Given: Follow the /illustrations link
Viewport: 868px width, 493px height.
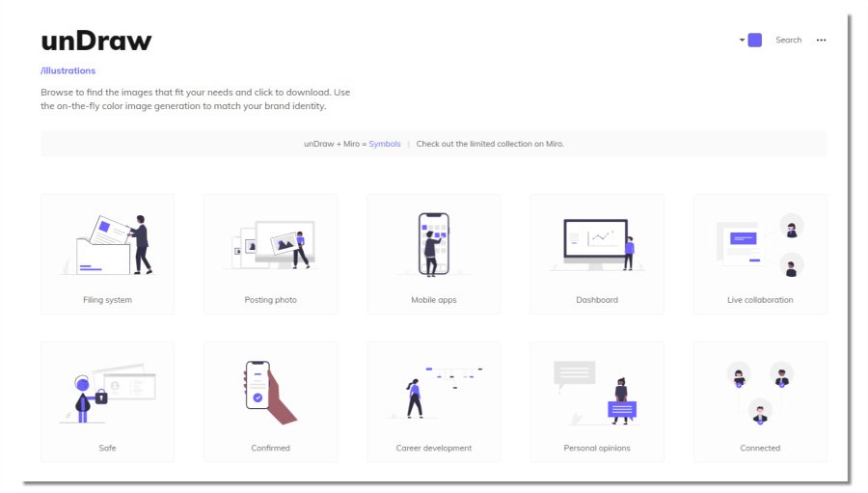Looking at the screenshot, I should click(68, 70).
